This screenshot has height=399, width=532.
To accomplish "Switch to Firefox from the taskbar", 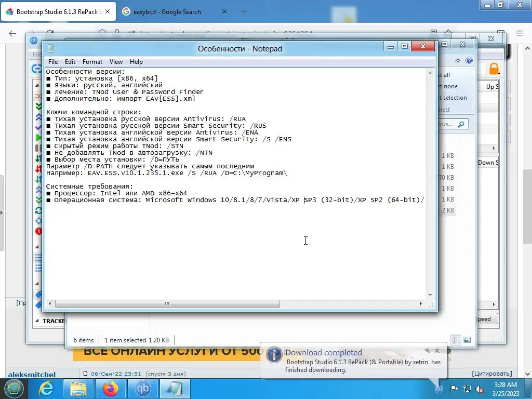I will [111, 389].
